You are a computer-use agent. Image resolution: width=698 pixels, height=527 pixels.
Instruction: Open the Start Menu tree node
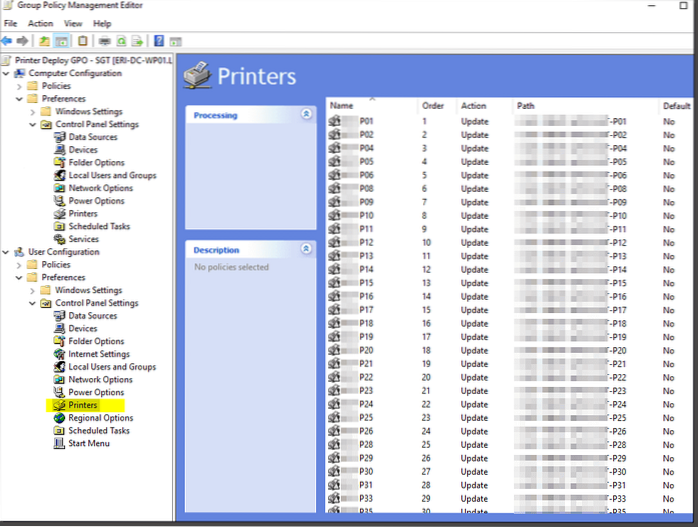pos(88,444)
